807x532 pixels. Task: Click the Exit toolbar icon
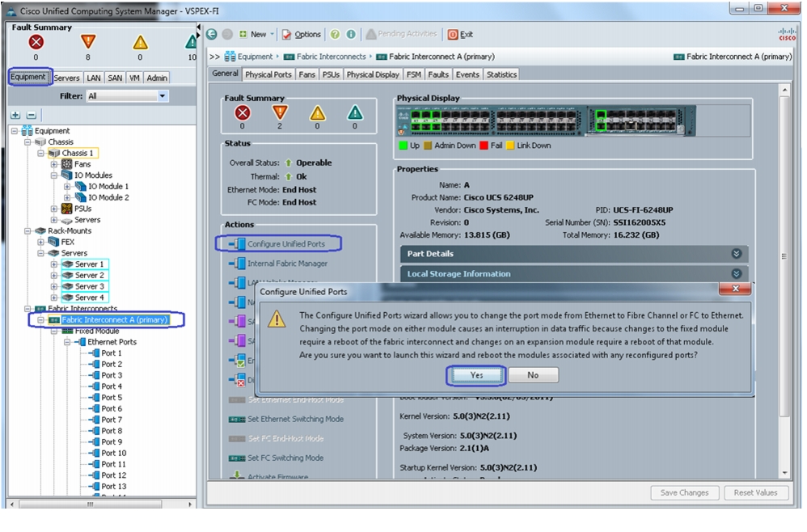coord(460,35)
